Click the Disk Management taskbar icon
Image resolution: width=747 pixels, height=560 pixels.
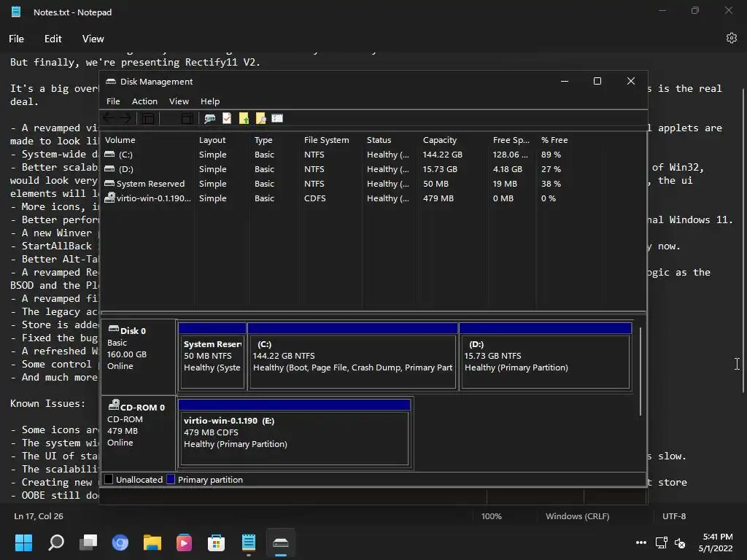pyautogui.click(x=281, y=542)
